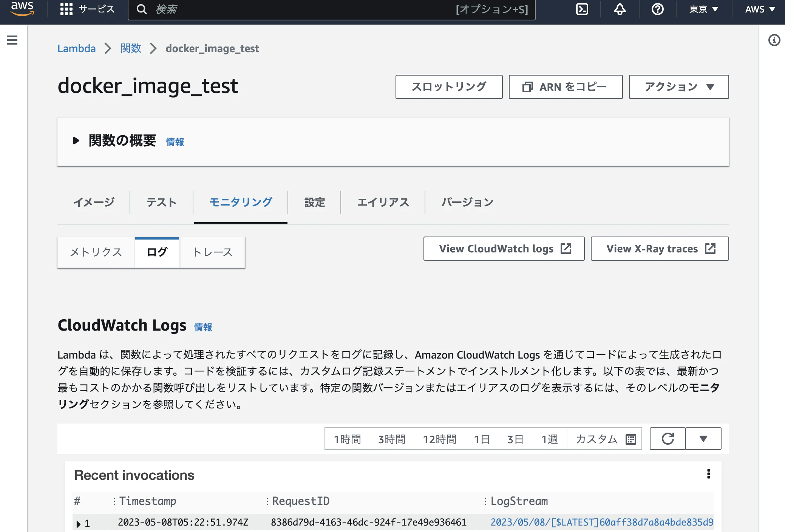The image size is (785, 532).
Task: Switch to the エイリアス tab
Action: pyautogui.click(x=383, y=202)
